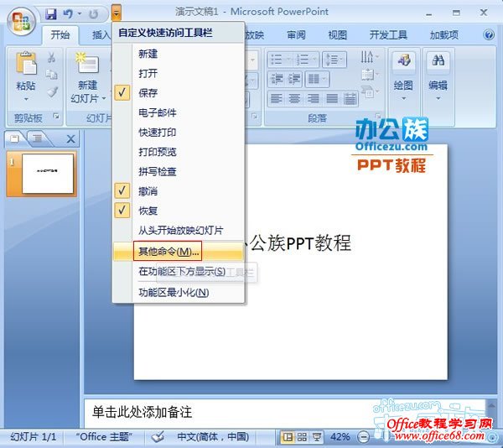
Task: Enable 打开 in the quick access menu
Action: click(179, 74)
